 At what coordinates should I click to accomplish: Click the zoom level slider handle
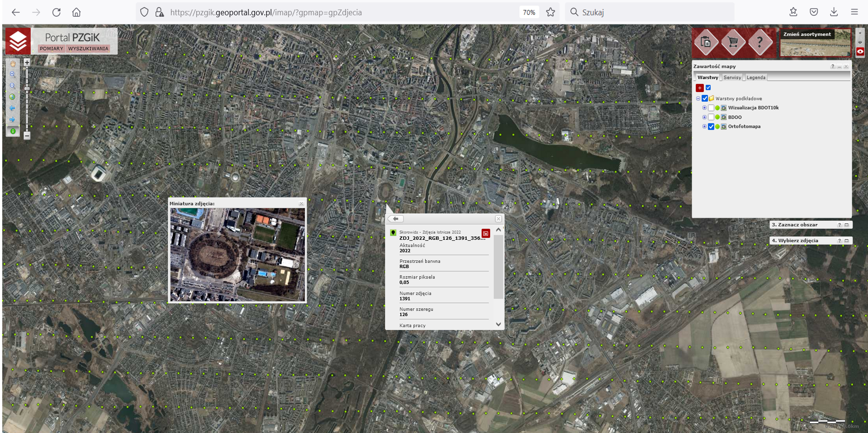pos(27,89)
